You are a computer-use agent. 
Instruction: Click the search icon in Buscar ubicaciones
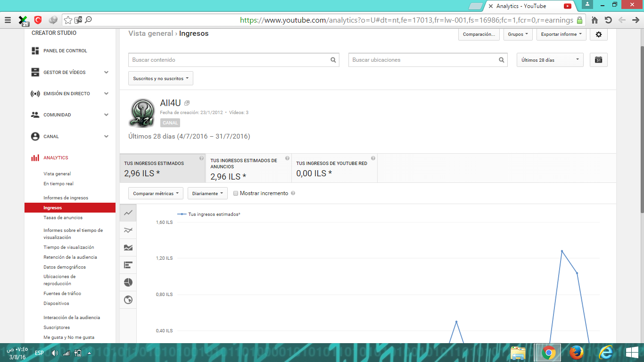tap(502, 60)
